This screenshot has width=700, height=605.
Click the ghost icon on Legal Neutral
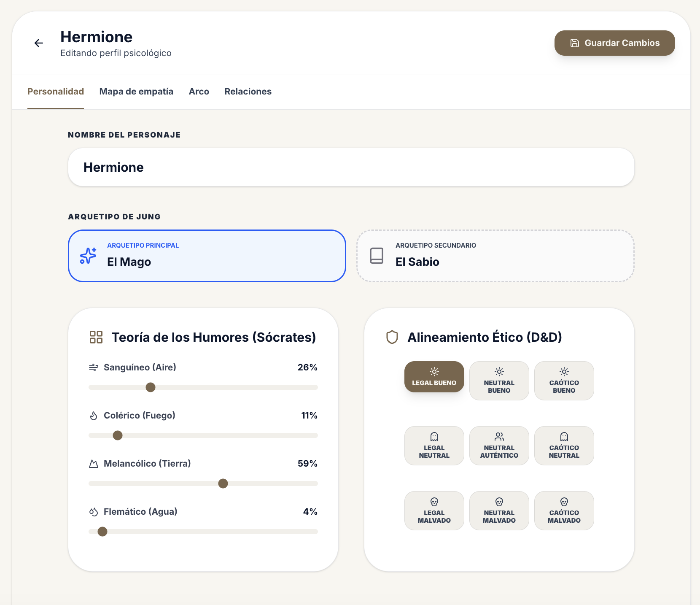[x=434, y=437]
